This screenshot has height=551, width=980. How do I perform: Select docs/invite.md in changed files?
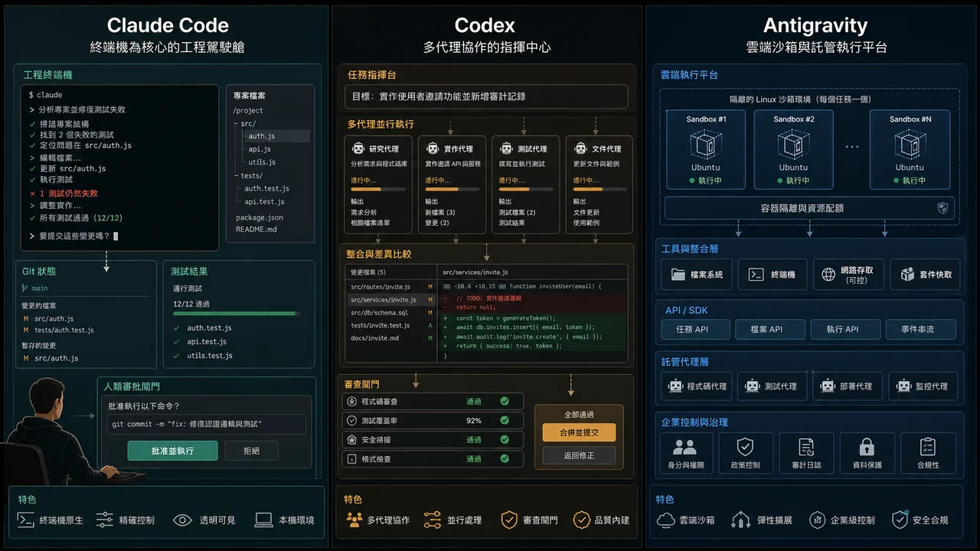coord(391,337)
